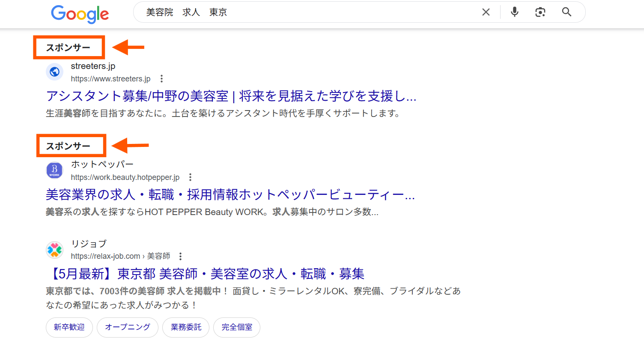The width and height of the screenshot is (644, 341).
Task: Click the リジョブ site favicon
Action: point(54,250)
